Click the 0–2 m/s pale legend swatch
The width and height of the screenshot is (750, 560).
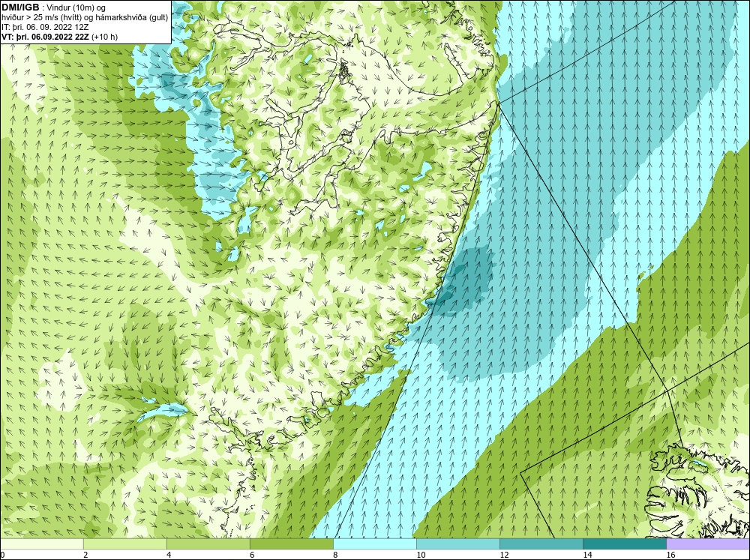click(42, 544)
